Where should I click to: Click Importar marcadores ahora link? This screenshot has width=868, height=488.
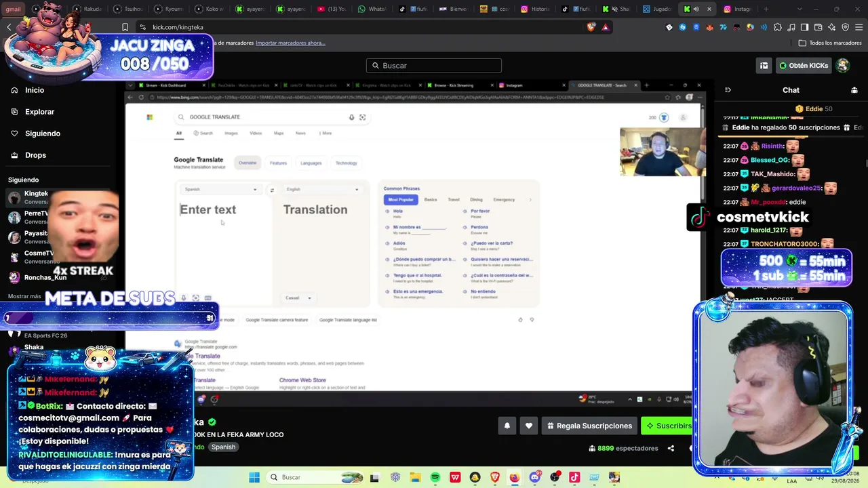click(x=290, y=43)
